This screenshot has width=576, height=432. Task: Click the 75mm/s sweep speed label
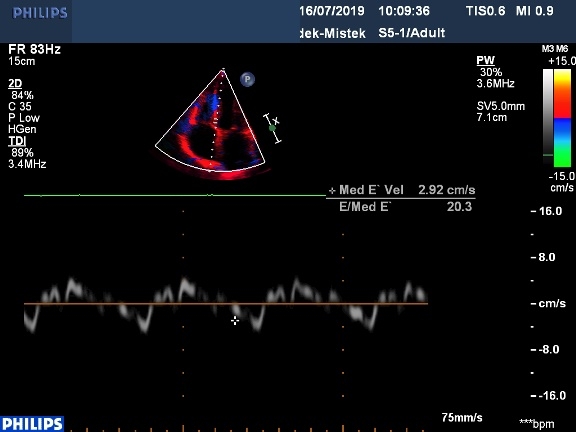pyautogui.click(x=462, y=418)
